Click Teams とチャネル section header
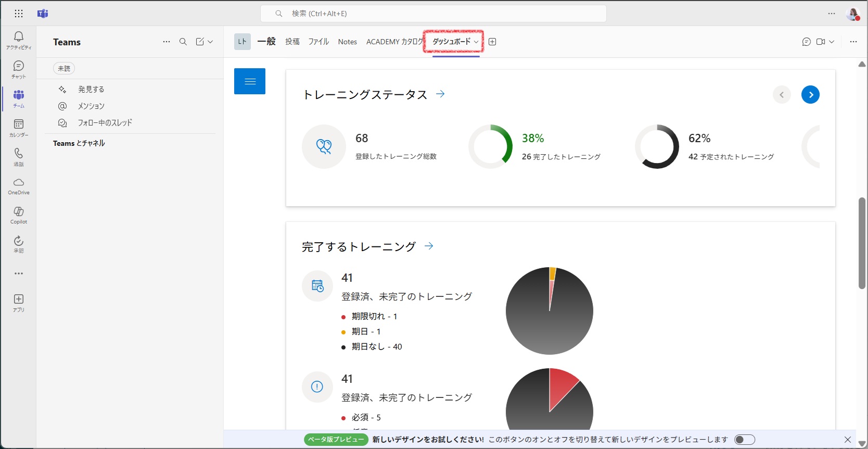 79,143
